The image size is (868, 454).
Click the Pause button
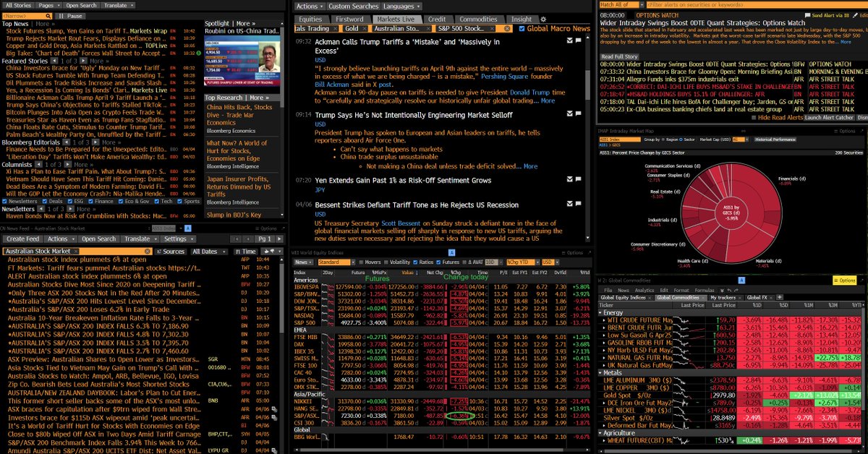coord(72,15)
